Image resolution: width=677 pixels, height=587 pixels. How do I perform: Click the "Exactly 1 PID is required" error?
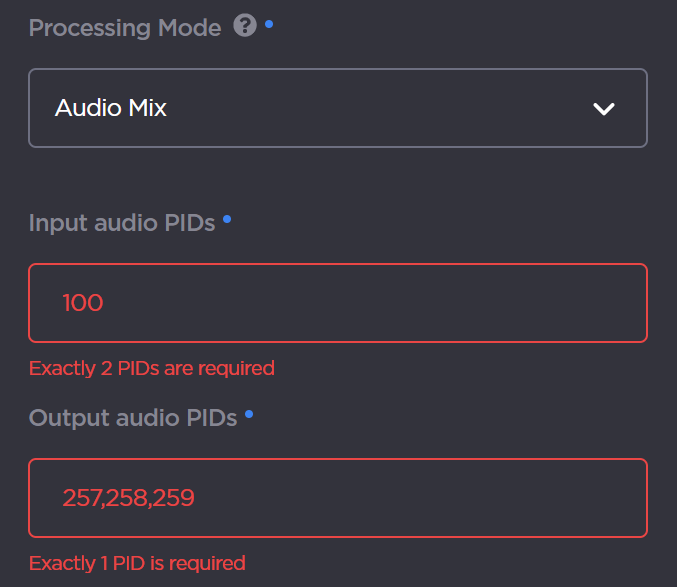tap(137, 563)
